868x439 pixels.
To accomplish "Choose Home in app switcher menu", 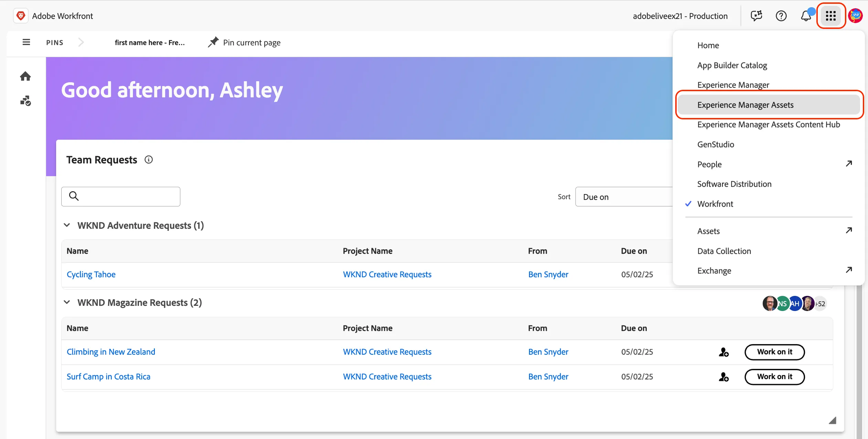I will pos(708,45).
